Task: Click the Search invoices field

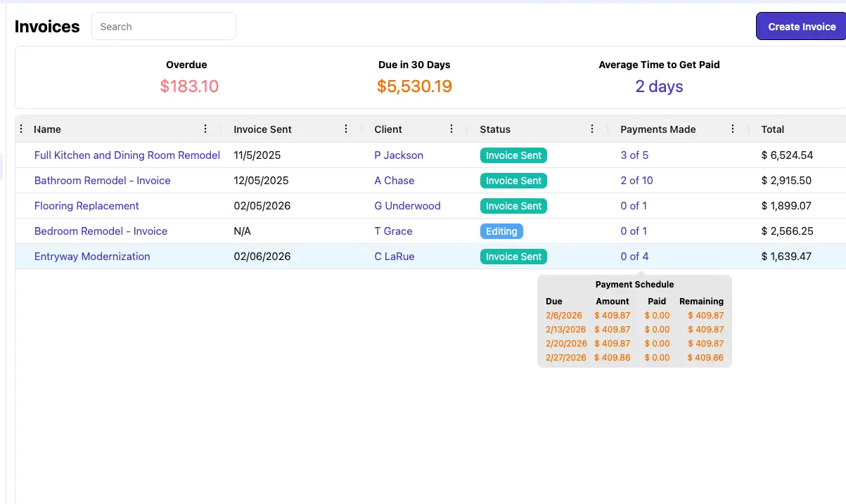Action: 163,26
